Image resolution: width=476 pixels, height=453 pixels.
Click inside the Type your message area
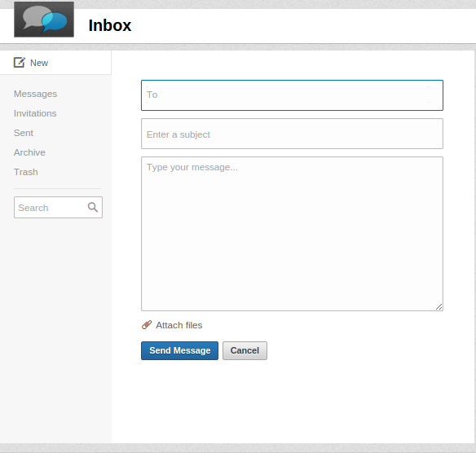pyautogui.click(x=292, y=234)
